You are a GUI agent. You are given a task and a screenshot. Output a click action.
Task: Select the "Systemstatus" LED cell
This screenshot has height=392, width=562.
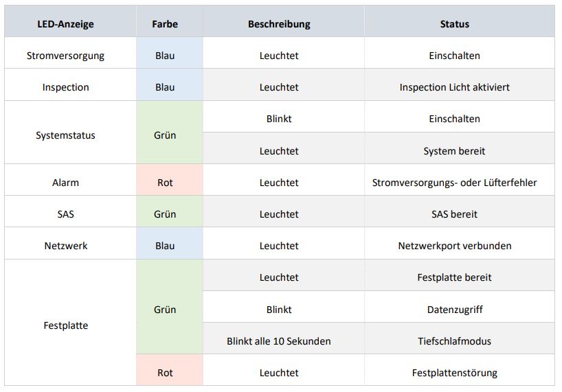tap(65, 135)
